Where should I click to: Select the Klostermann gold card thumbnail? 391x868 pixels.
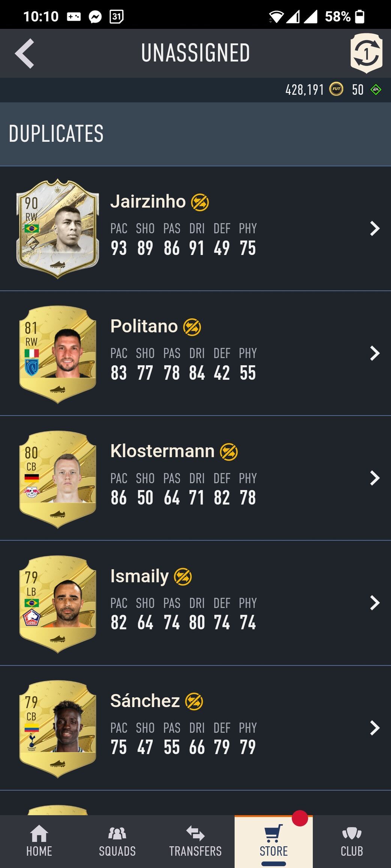tap(57, 479)
